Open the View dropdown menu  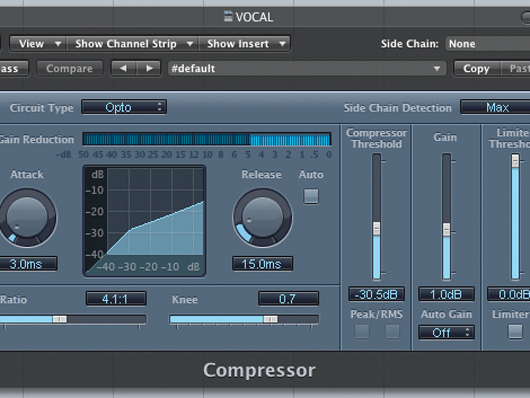tap(38, 44)
